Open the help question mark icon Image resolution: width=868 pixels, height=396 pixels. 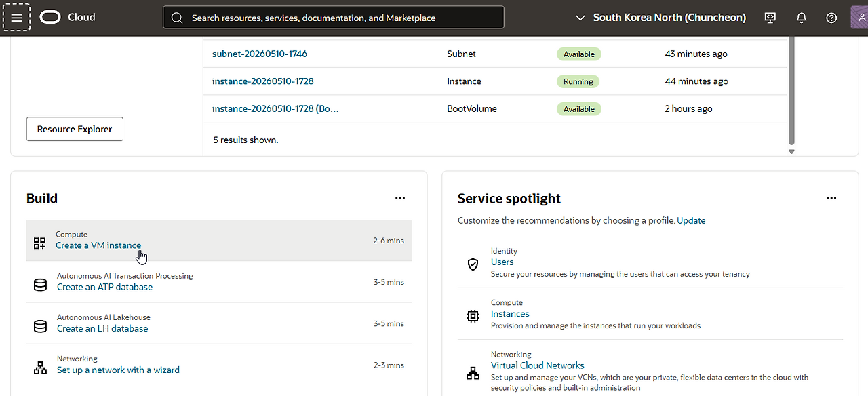(831, 18)
